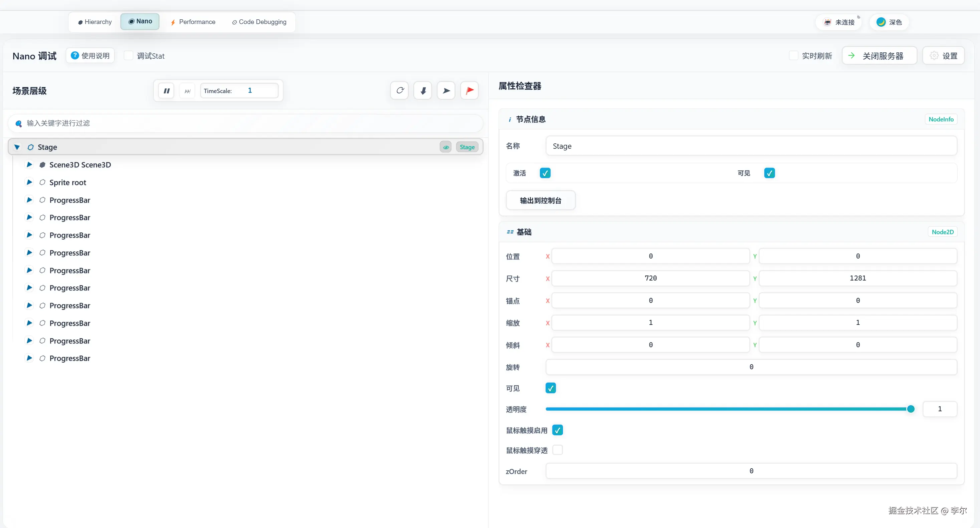The image size is (980, 528).
Task: Expand the Scene3D Scene3D node
Action: pos(29,164)
